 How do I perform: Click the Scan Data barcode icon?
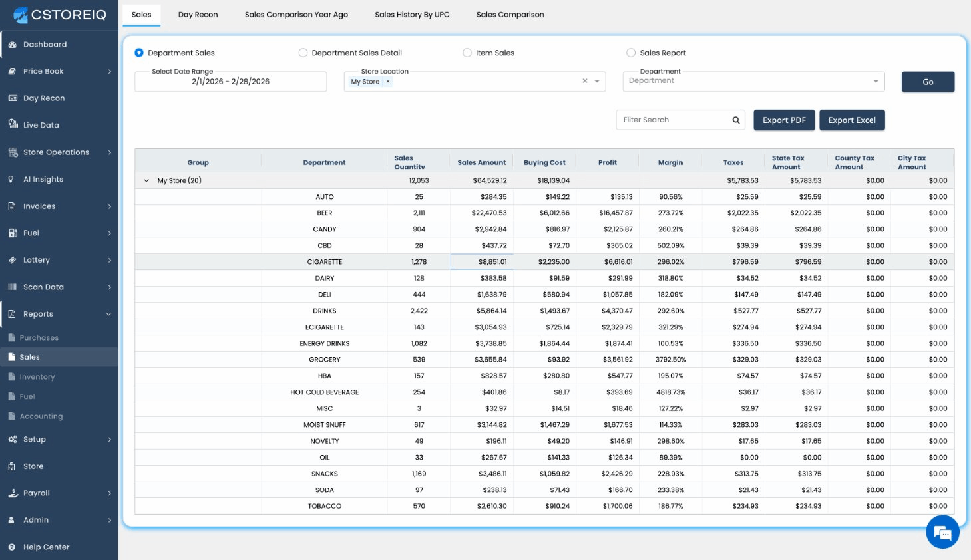[12, 287]
